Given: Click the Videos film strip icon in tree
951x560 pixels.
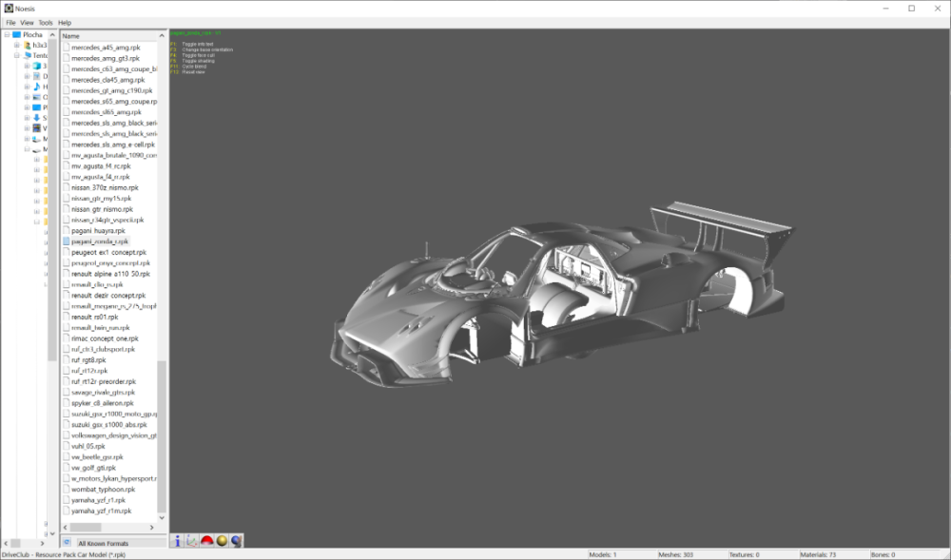Looking at the screenshot, I should coord(36,128).
